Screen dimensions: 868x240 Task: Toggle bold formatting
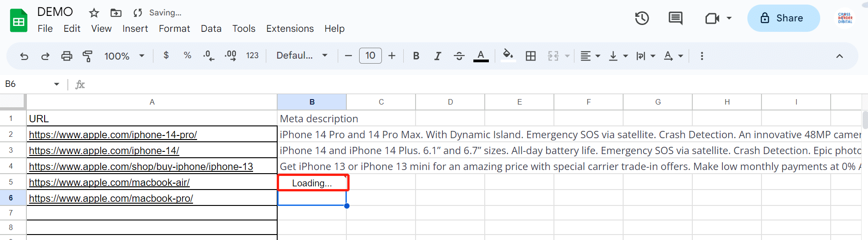416,56
